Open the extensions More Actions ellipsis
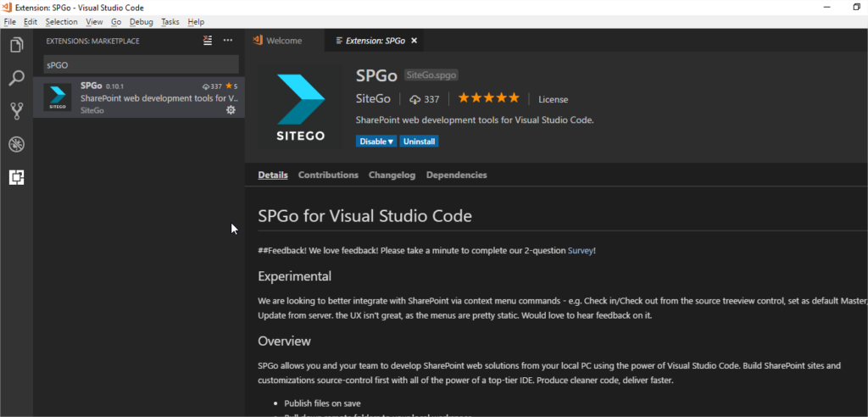The height and width of the screenshot is (417, 868). pos(228,41)
